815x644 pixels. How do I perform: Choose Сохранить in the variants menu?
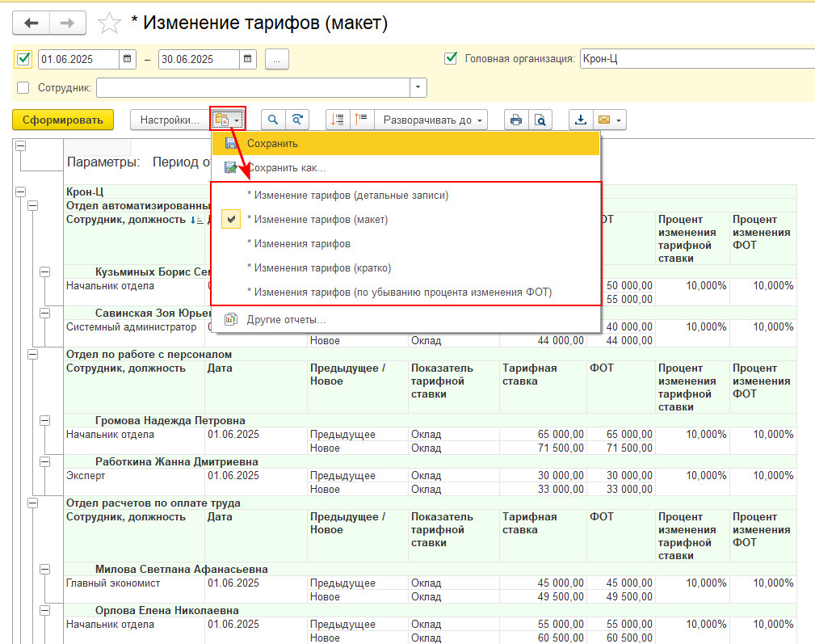click(406, 144)
